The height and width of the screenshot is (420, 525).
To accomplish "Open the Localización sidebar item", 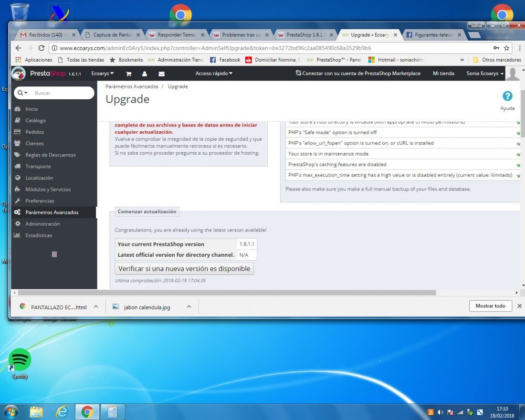I will [39, 178].
